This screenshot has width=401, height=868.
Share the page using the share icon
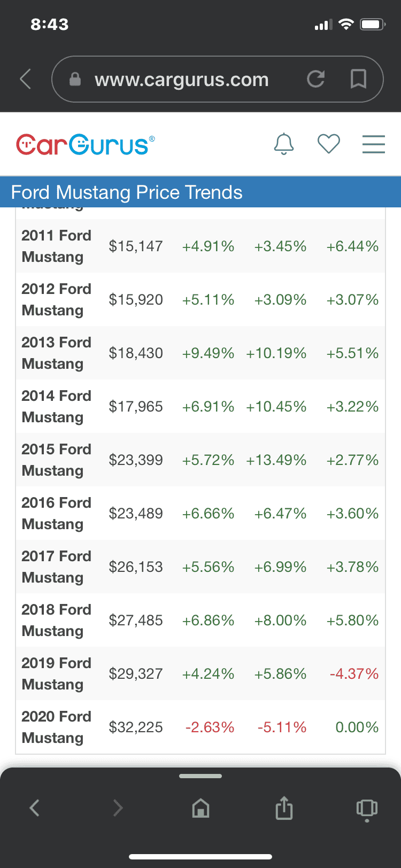(284, 807)
